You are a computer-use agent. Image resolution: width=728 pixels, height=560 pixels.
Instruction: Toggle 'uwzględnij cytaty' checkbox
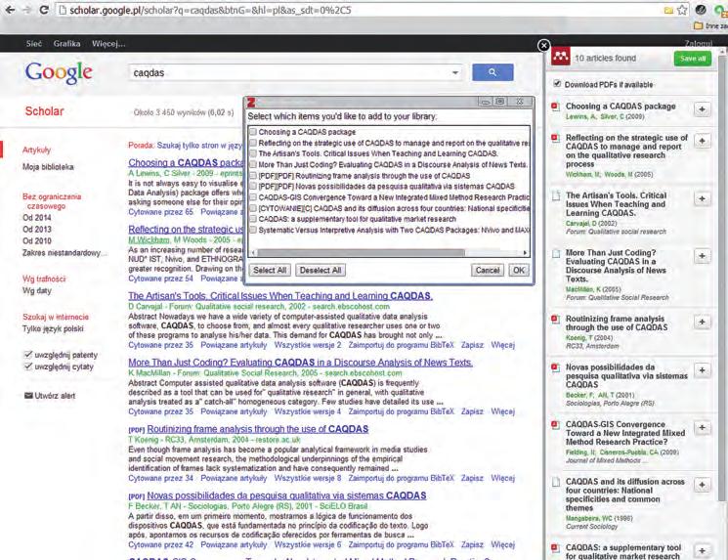coord(28,366)
